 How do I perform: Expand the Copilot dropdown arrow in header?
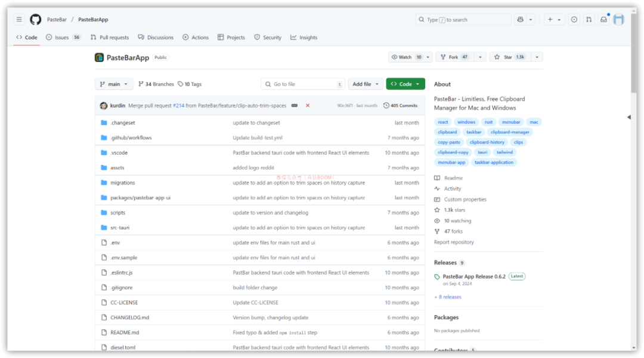click(531, 20)
